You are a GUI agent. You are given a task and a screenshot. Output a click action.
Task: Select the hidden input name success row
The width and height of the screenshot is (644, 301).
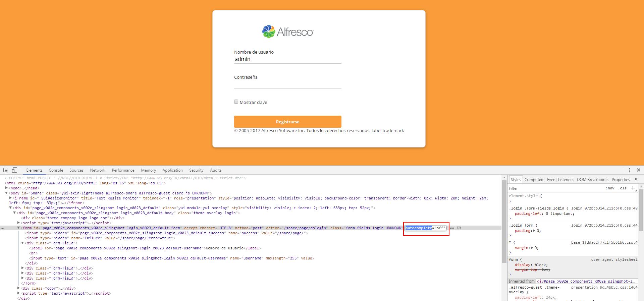166,233
